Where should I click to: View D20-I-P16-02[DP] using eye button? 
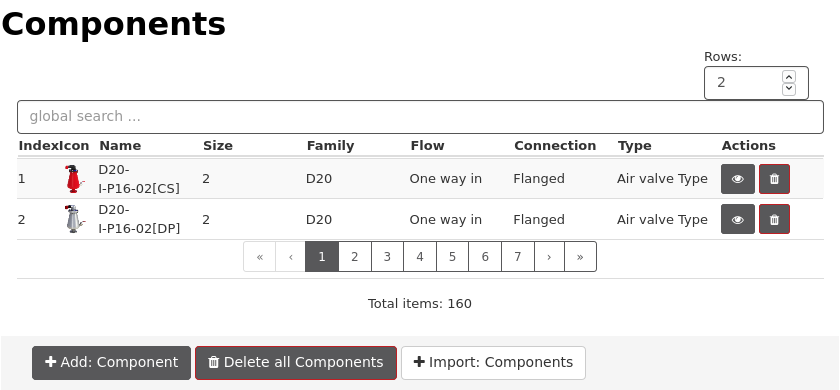(738, 219)
